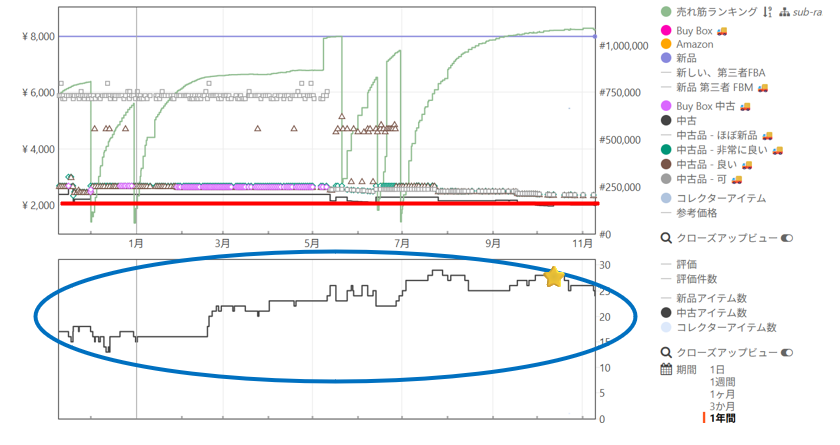
Task: Click the yellow star marker on chart
Action: [x=553, y=277]
